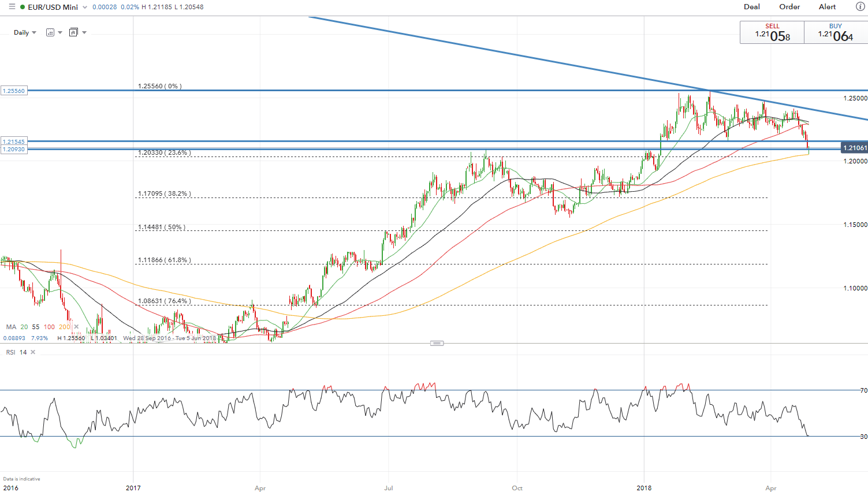Select the 1.20930 price level label
Screen dimensions: 868x492
point(14,150)
